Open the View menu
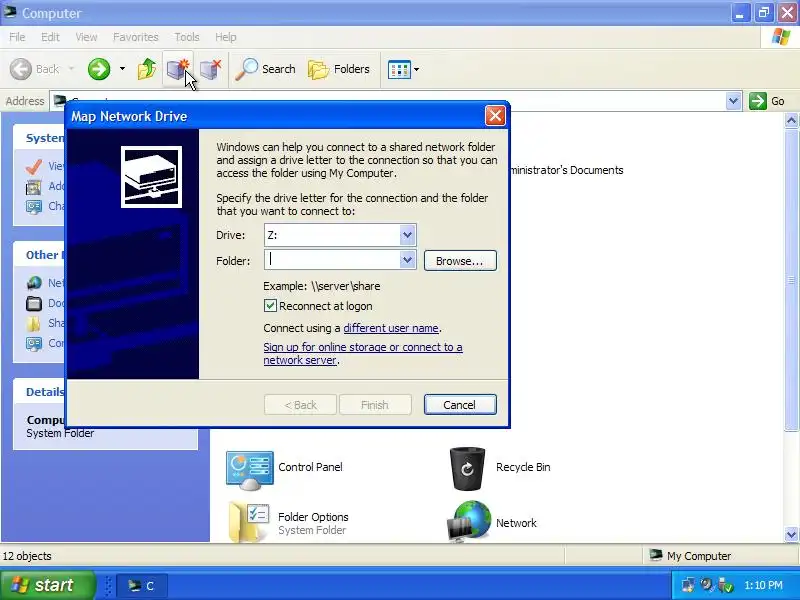Viewport: 800px width, 600px height. click(x=86, y=37)
